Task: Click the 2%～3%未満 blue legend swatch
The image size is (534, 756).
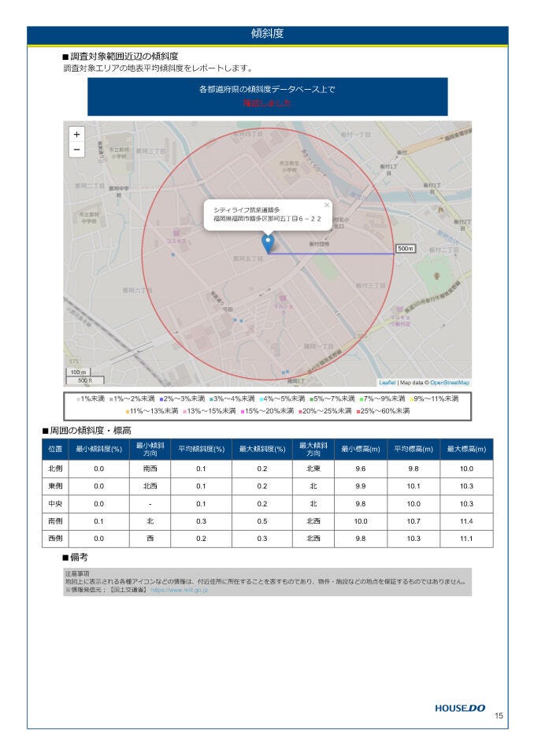Action: [x=161, y=399]
